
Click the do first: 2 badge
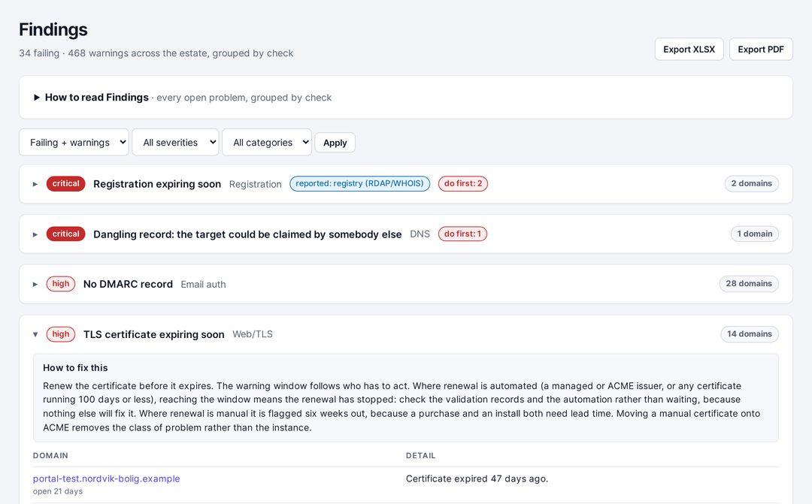pos(463,184)
